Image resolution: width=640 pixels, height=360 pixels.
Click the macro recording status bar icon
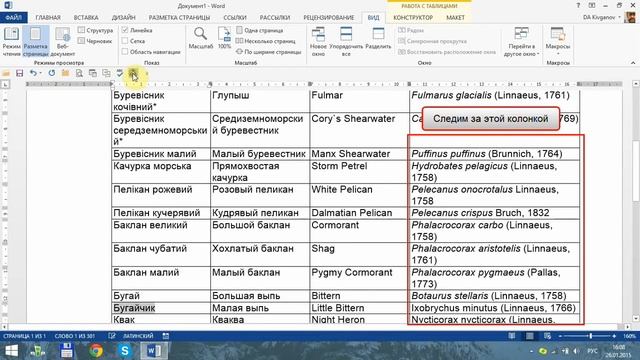tap(166, 336)
